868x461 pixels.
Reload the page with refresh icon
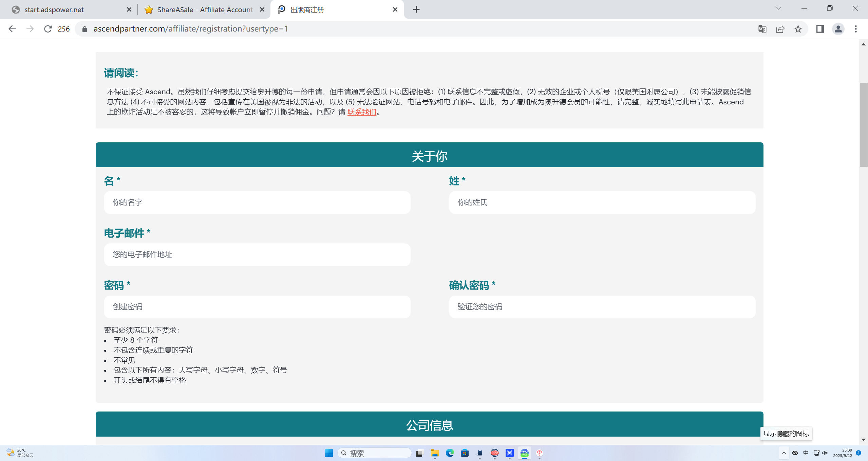[48, 29]
